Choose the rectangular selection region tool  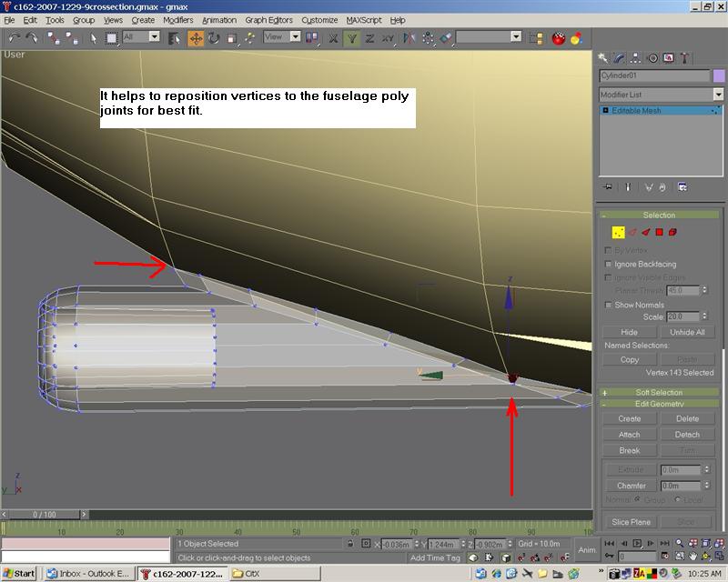(x=111, y=38)
